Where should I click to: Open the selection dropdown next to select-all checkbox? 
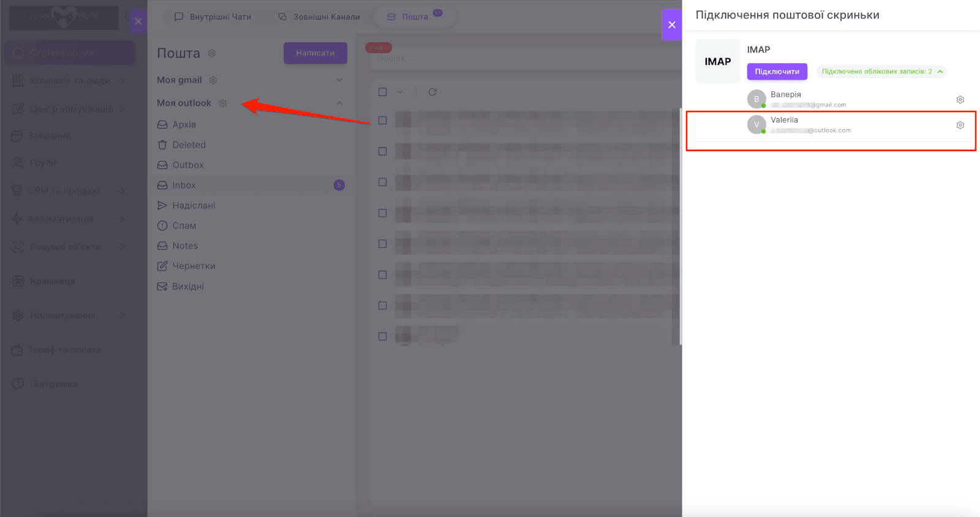point(400,92)
